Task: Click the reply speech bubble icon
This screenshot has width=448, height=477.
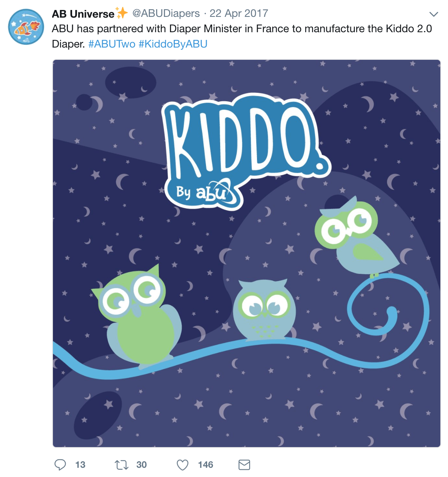Action: coord(60,465)
